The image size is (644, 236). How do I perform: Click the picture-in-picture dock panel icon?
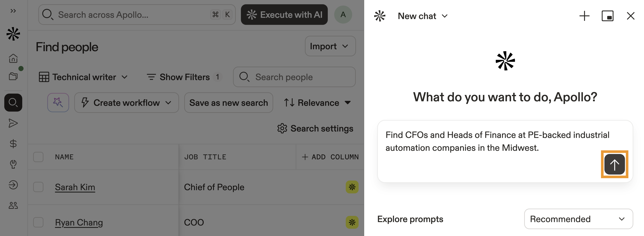[607, 16]
